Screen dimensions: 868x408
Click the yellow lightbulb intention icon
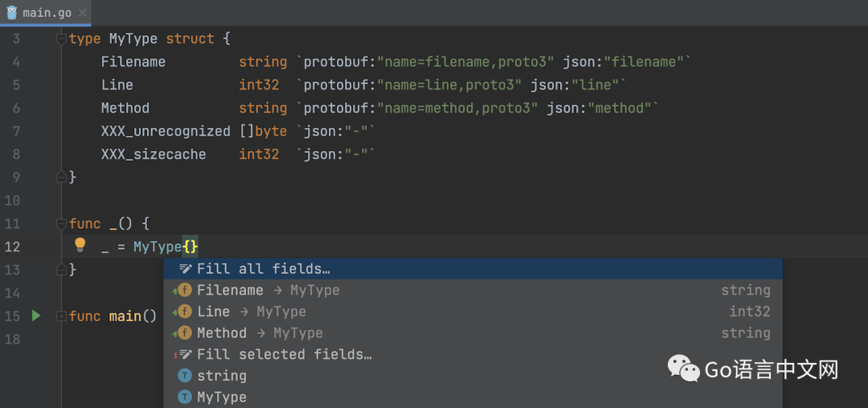point(80,245)
